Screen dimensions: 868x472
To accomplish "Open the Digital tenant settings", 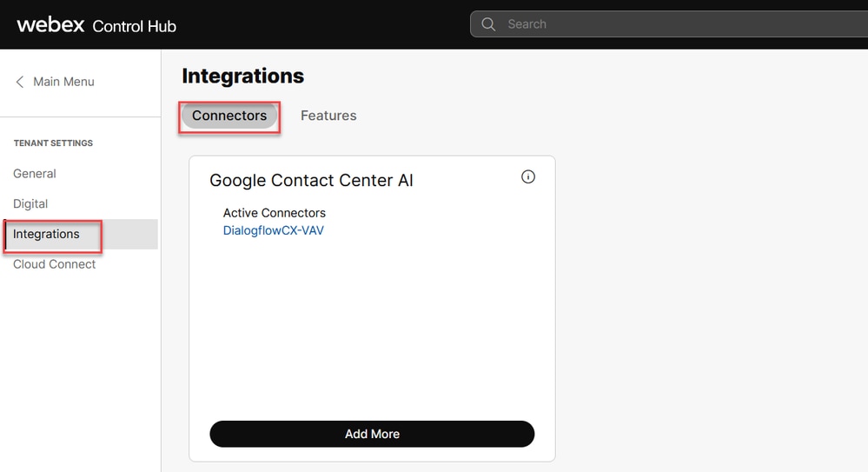I will (30, 204).
